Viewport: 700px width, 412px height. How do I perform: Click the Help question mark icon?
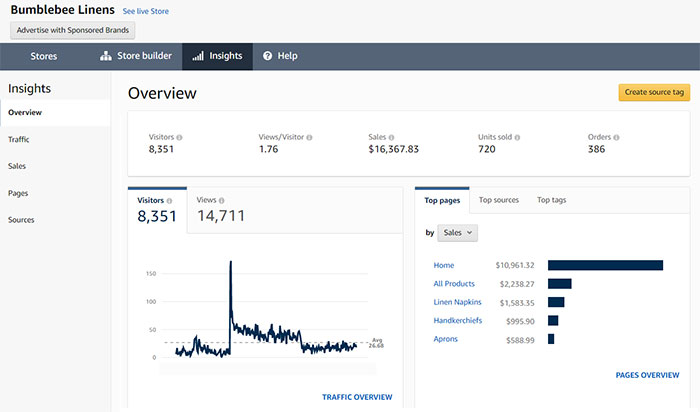(267, 56)
